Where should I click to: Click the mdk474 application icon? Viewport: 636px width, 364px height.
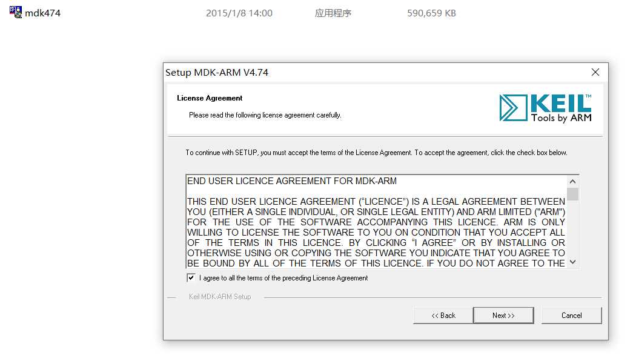[x=16, y=12]
